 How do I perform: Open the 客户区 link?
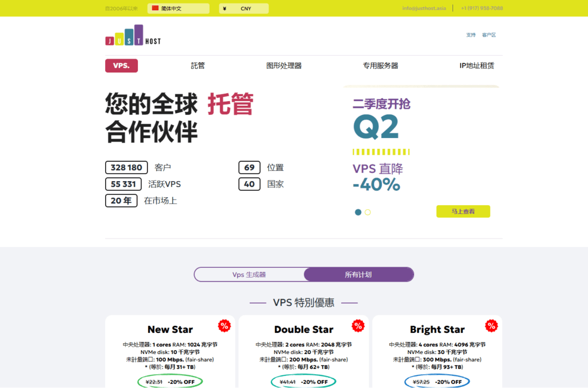489,35
